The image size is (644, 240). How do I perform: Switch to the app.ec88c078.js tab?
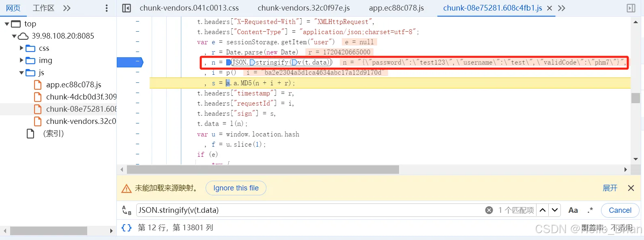[396, 8]
